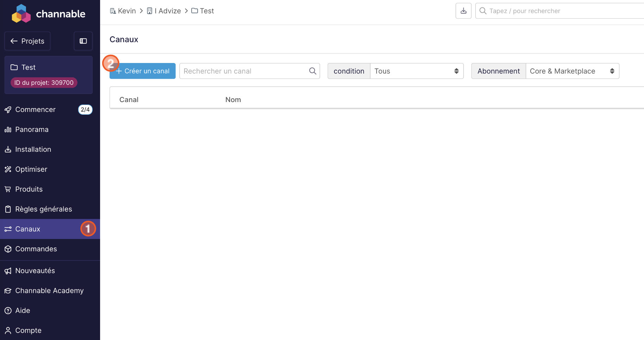This screenshot has height=340, width=644.
Task: Open Produits cart item in sidebar
Action: coord(29,189)
